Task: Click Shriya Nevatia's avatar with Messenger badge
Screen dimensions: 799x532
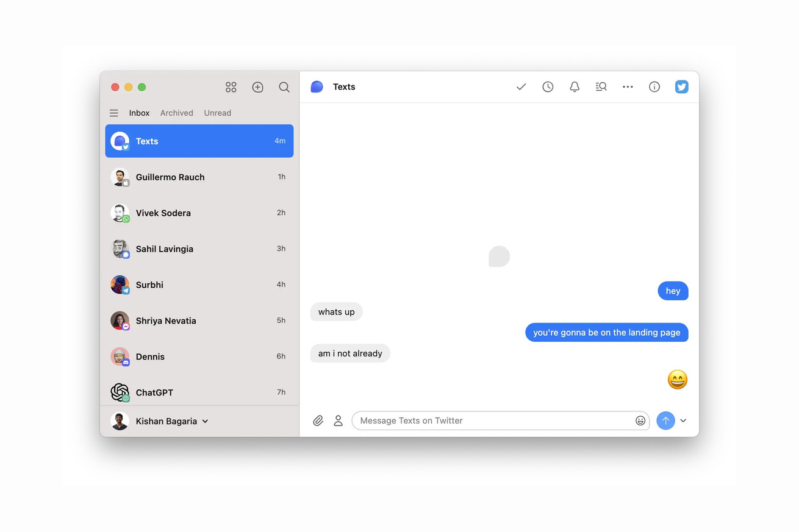Action: (x=120, y=321)
